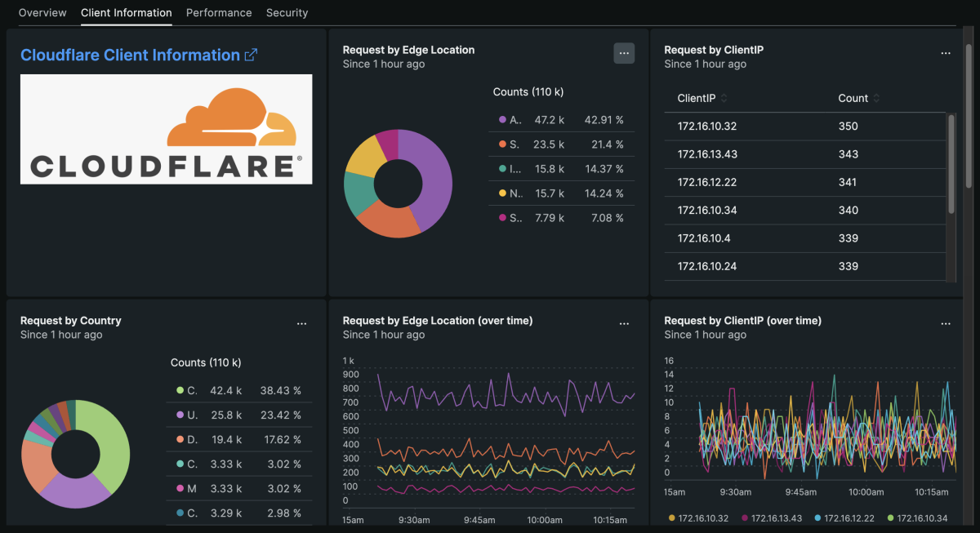Open options menu for Request by Edge Location

[x=624, y=53]
